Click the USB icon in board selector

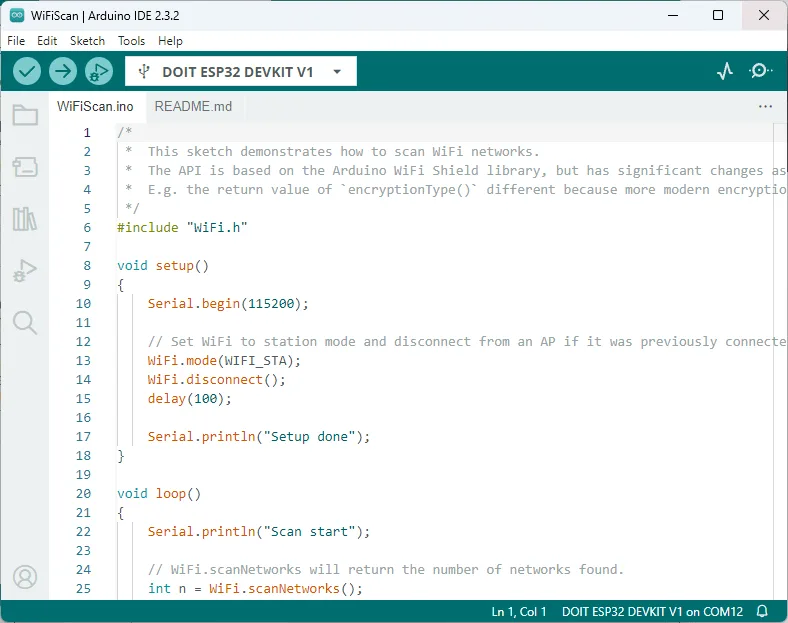144,71
